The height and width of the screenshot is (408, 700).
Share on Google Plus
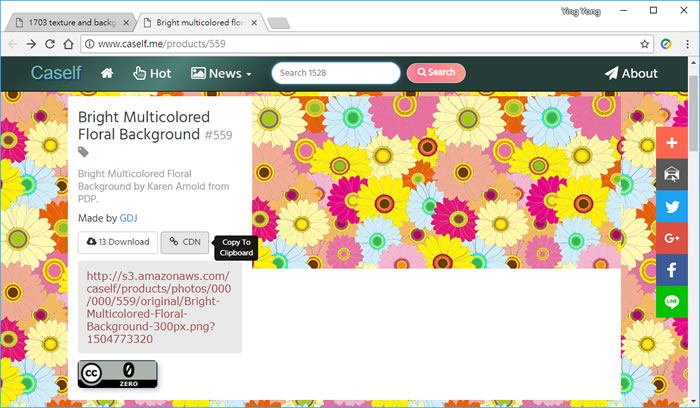click(x=671, y=238)
